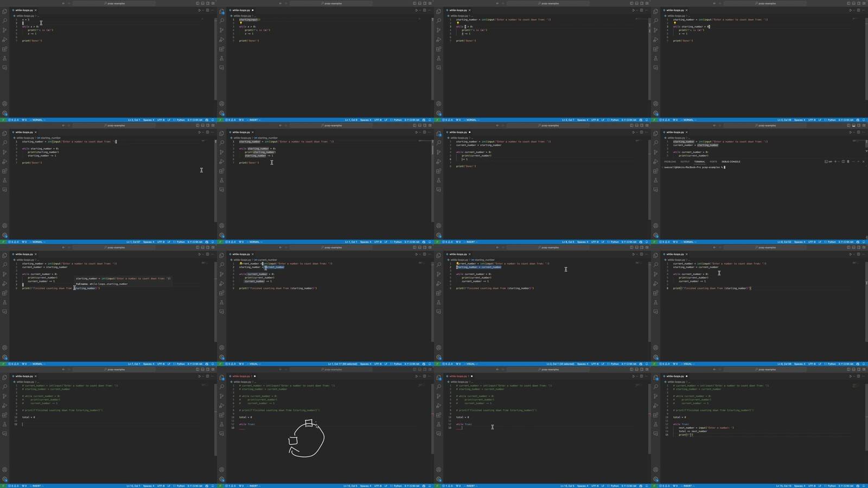Close the terminal panel with the X icon
The width and height of the screenshot is (868, 488).
point(863,162)
